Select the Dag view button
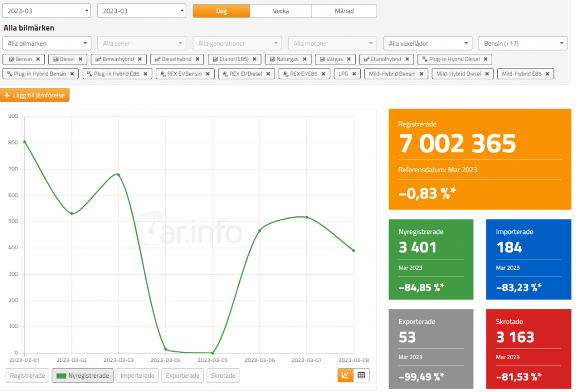 pyautogui.click(x=221, y=11)
